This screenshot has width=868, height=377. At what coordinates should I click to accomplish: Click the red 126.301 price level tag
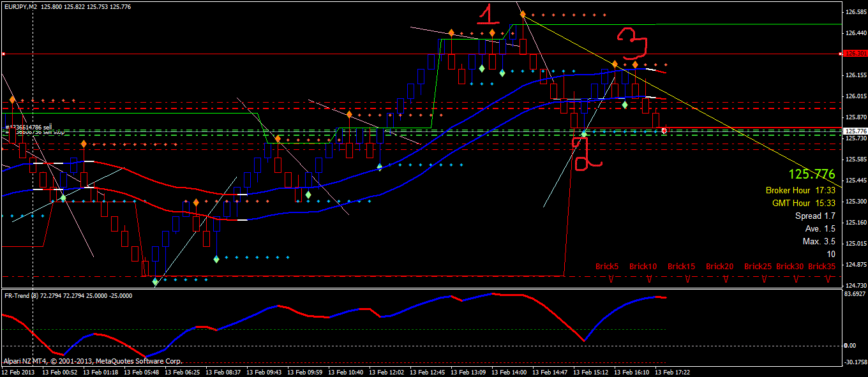(855, 54)
